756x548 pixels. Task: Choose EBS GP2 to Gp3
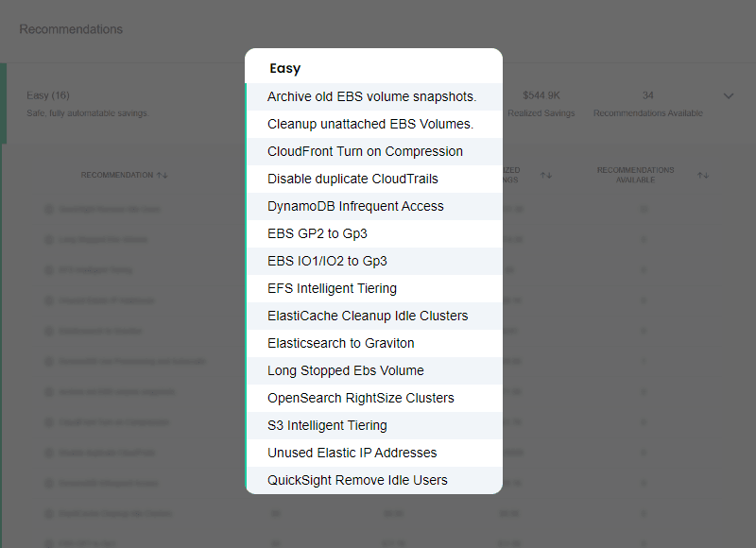click(x=318, y=233)
